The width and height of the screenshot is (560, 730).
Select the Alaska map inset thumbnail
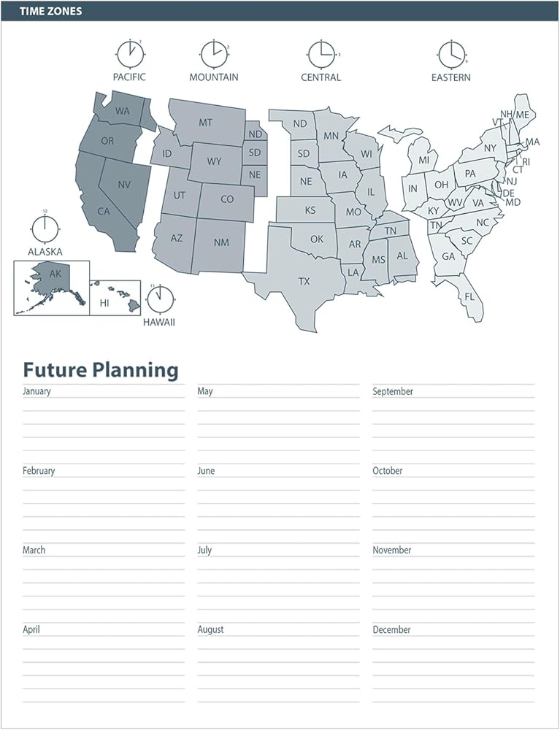coord(52,288)
